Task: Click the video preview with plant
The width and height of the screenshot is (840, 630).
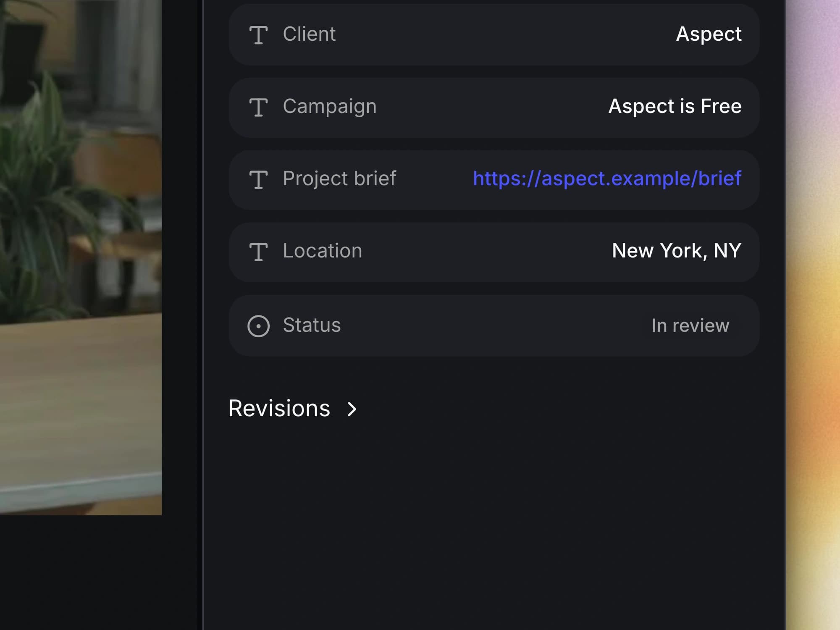Action: pos(81,257)
